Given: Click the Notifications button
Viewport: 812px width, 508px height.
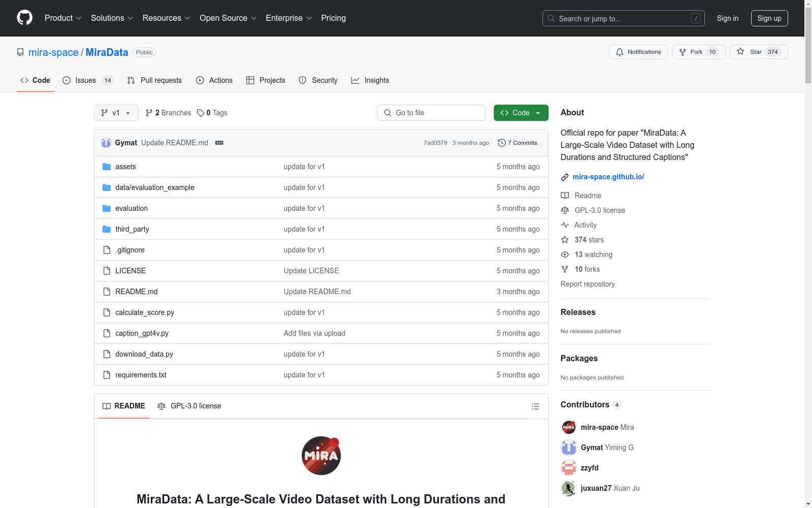Looking at the screenshot, I should click(638, 52).
